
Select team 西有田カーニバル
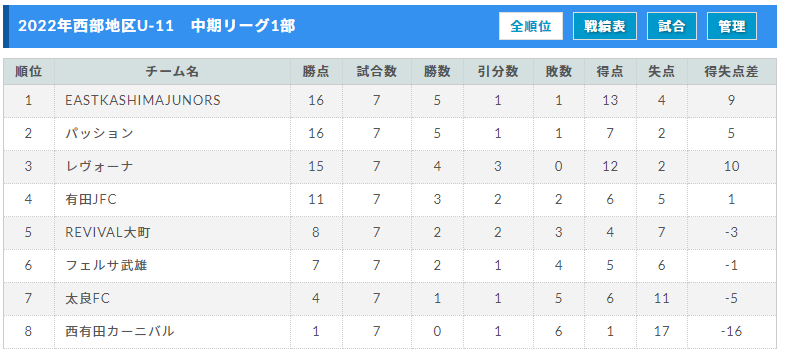120,331
